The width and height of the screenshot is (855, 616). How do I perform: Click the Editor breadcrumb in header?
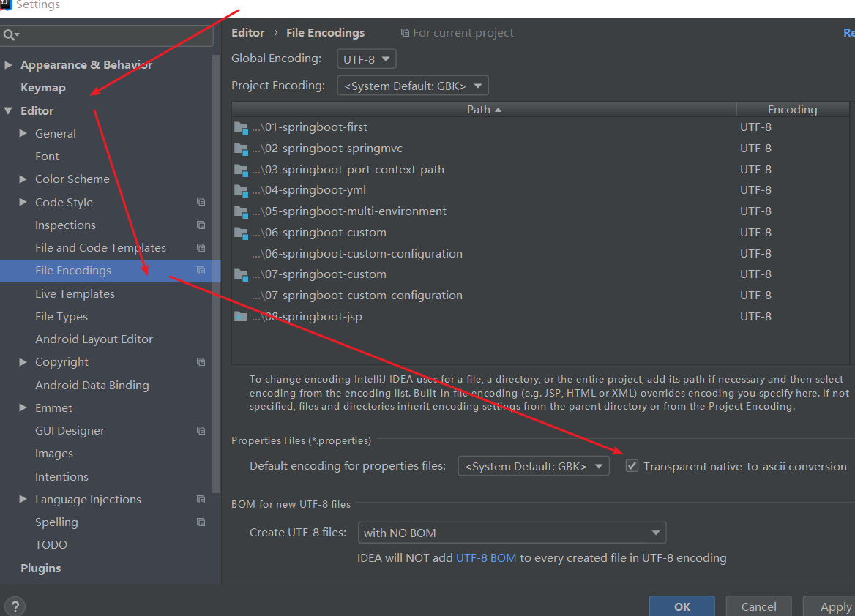(x=247, y=33)
